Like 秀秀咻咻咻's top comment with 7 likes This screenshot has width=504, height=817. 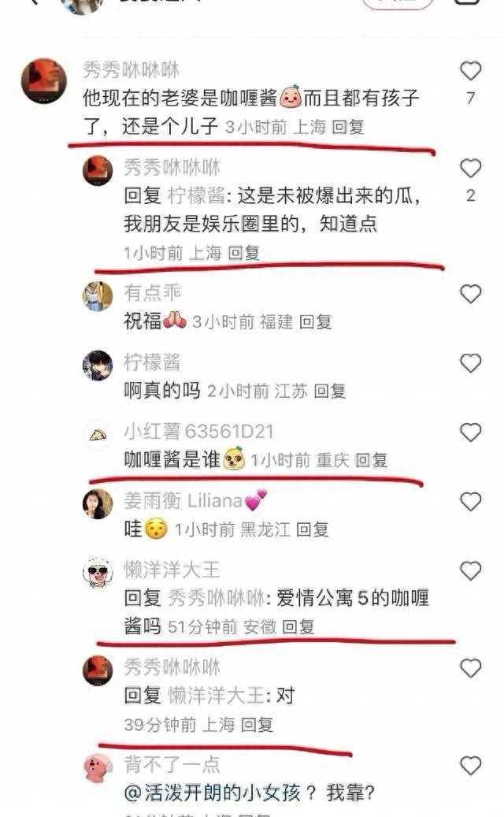coord(470,71)
